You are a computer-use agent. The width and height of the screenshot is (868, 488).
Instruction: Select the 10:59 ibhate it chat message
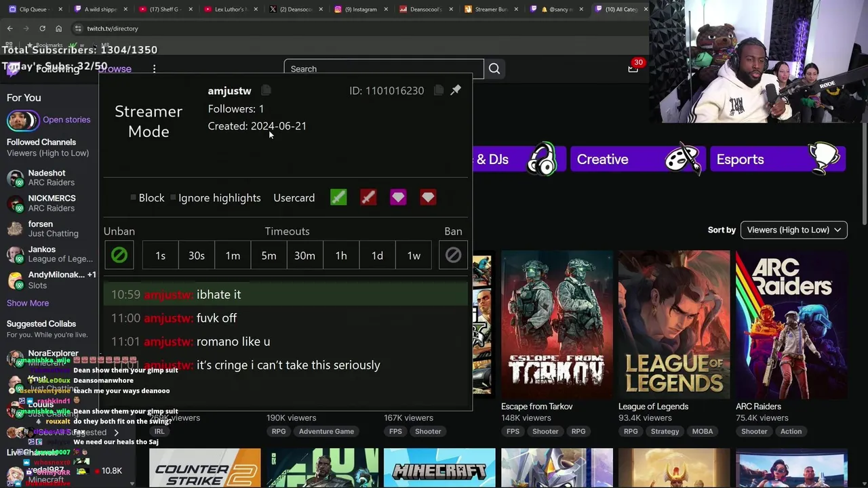(285, 294)
